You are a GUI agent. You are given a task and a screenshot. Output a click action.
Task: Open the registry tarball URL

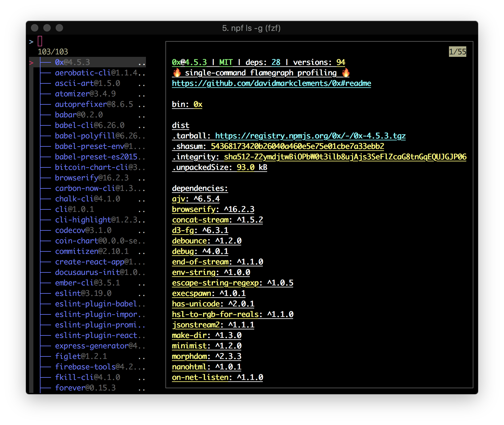310,136
